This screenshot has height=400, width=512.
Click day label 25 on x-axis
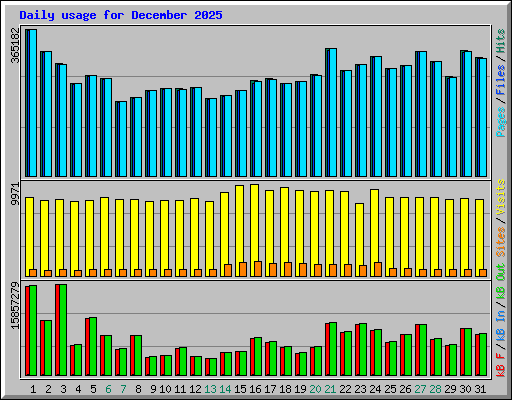click(x=390, y=389)
